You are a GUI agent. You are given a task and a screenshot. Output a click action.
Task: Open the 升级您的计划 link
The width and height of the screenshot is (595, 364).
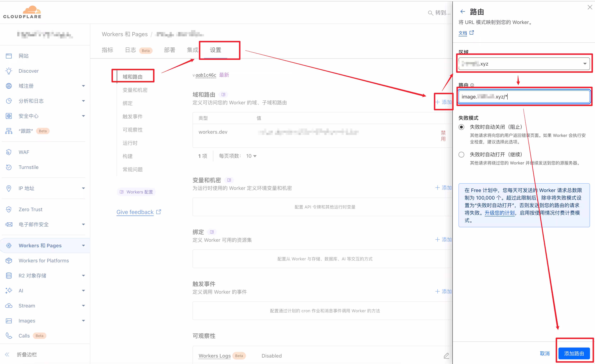499,213
